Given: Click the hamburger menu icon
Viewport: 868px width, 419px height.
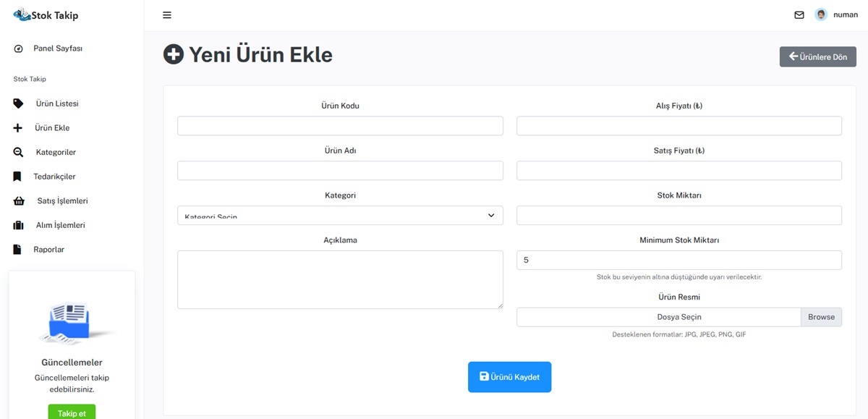Looking at the screenshot, I should click(167, 15).
